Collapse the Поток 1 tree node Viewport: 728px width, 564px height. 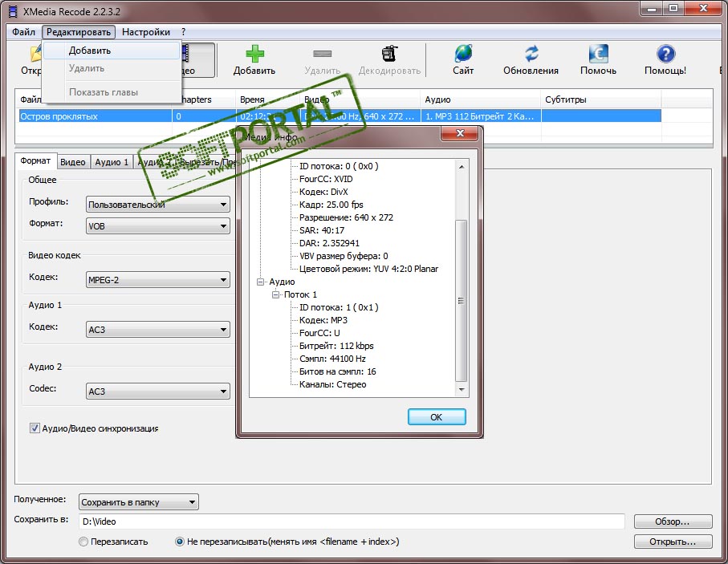276,294
